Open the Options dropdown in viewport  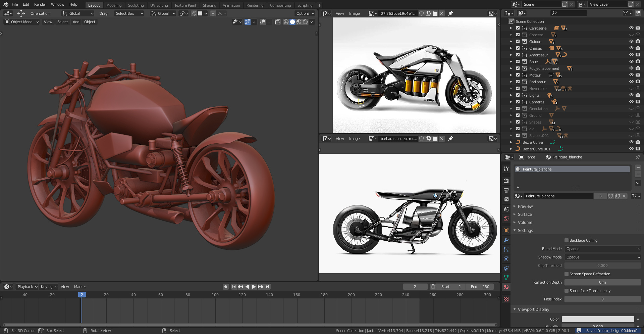[x=305, y=13]
